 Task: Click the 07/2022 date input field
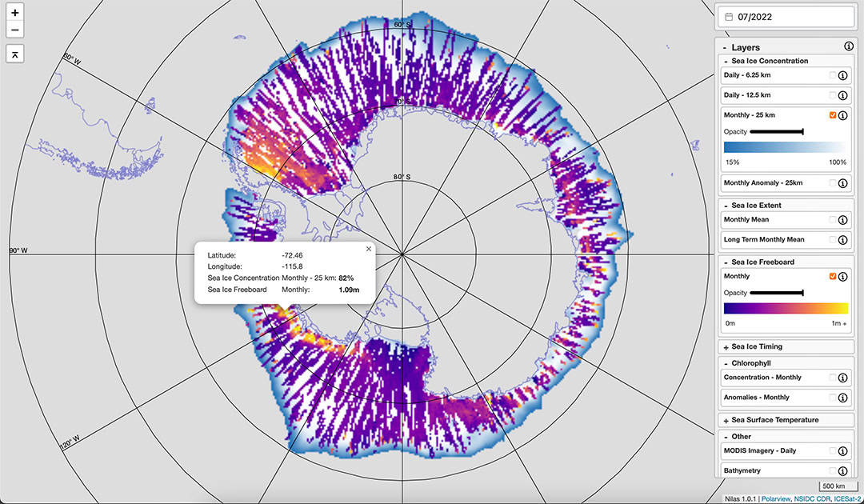click(786, 17)
